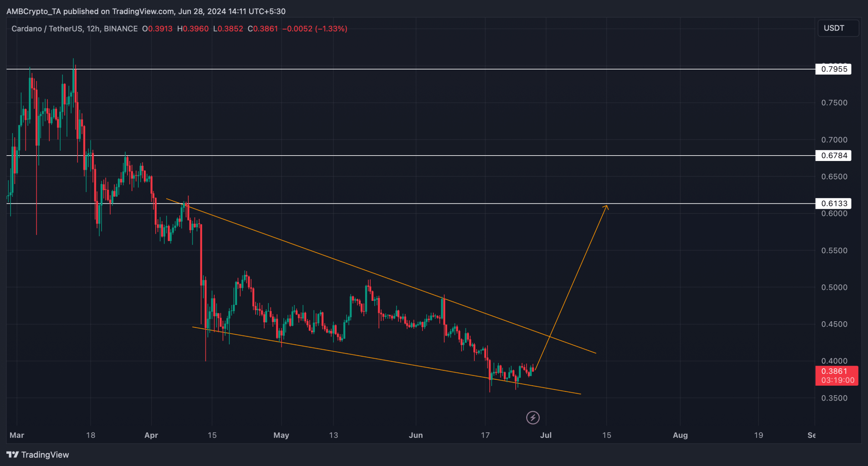
Task: Click the close value C0.3861
Action: point(263,29)
